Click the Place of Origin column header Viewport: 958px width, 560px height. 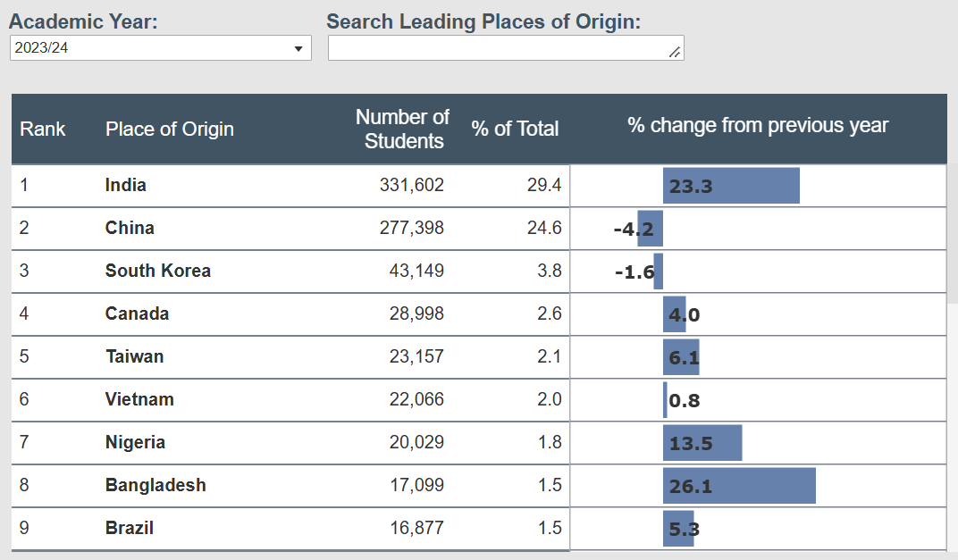coord(170,129)
